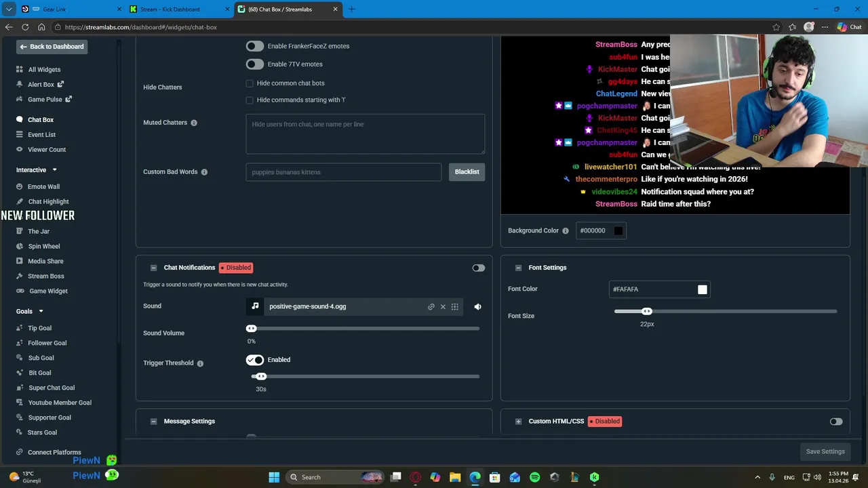Toggle the Trigger Threshold Enabled switch
The image size is (868, 488).
click(254, 360)
